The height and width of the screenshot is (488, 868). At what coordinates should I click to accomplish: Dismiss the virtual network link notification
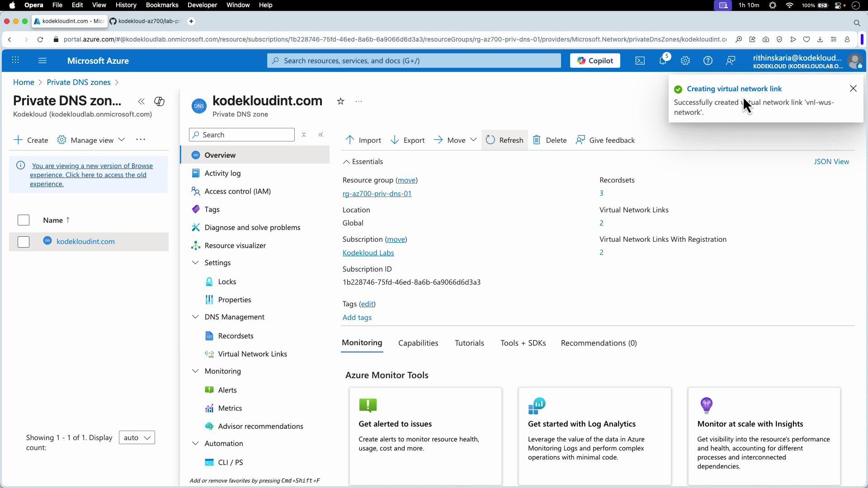point(853,89)
